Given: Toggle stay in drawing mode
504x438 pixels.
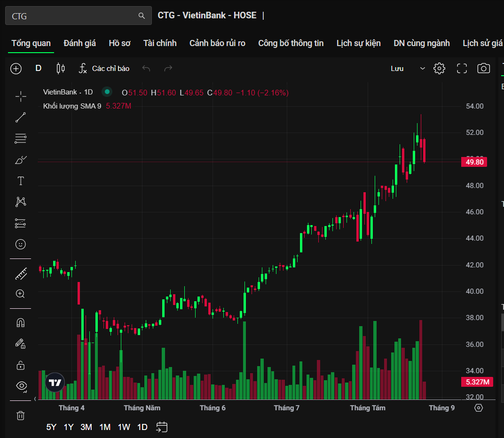Looking at the screenshot, I should [x=21, y=344].
